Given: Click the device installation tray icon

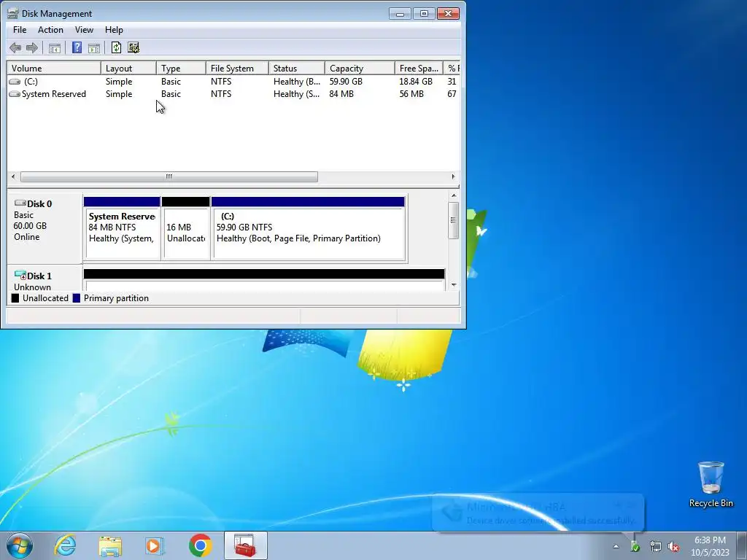Looking at the screenshot, I should point(635,546).
